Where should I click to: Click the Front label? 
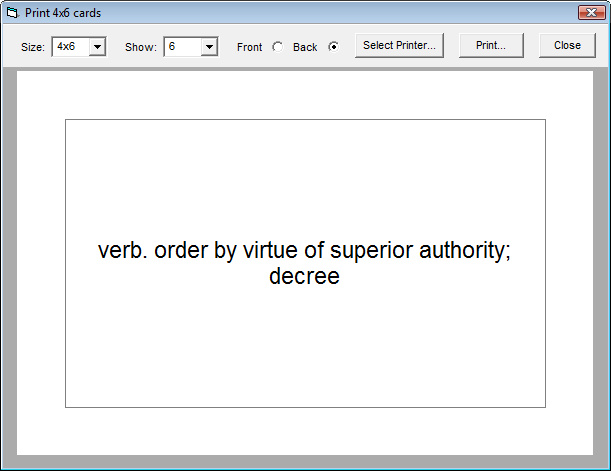249,47
